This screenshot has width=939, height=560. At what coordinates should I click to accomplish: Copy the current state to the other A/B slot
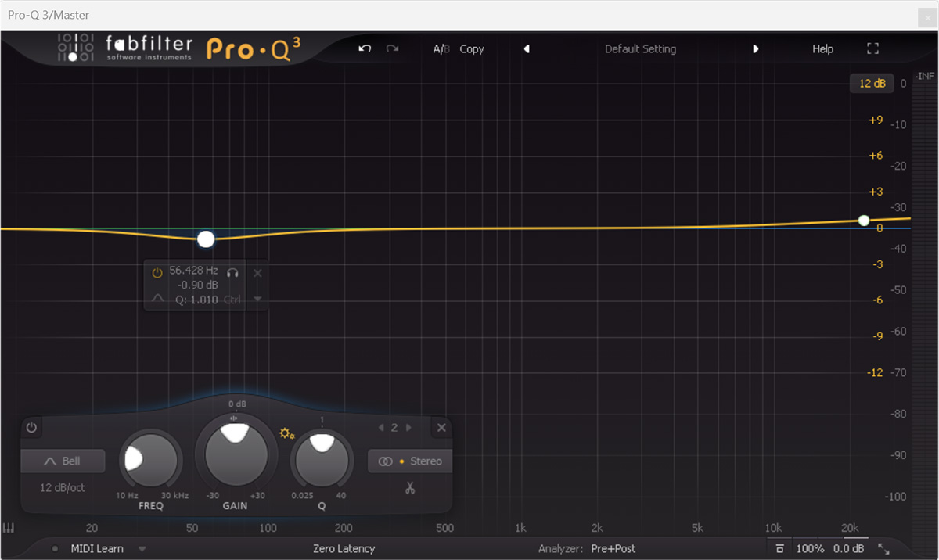click(x=472, y=48)
